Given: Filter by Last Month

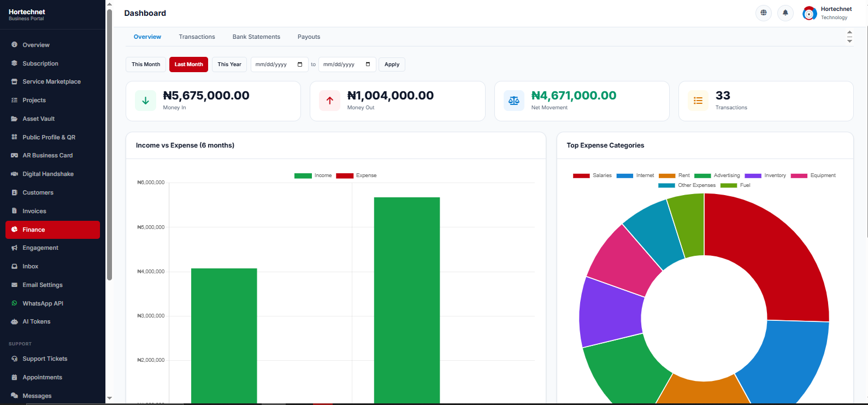Looking at the screenshot, I should (188, 64).
